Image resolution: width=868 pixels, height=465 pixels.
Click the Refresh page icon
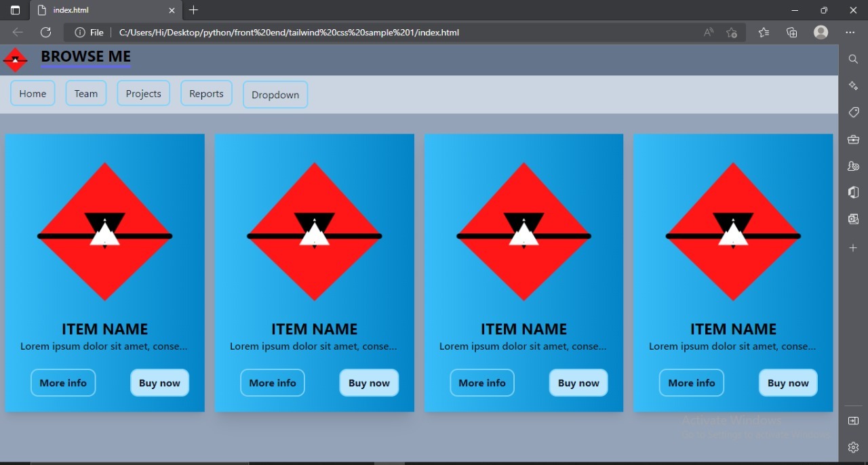point(45,32)
